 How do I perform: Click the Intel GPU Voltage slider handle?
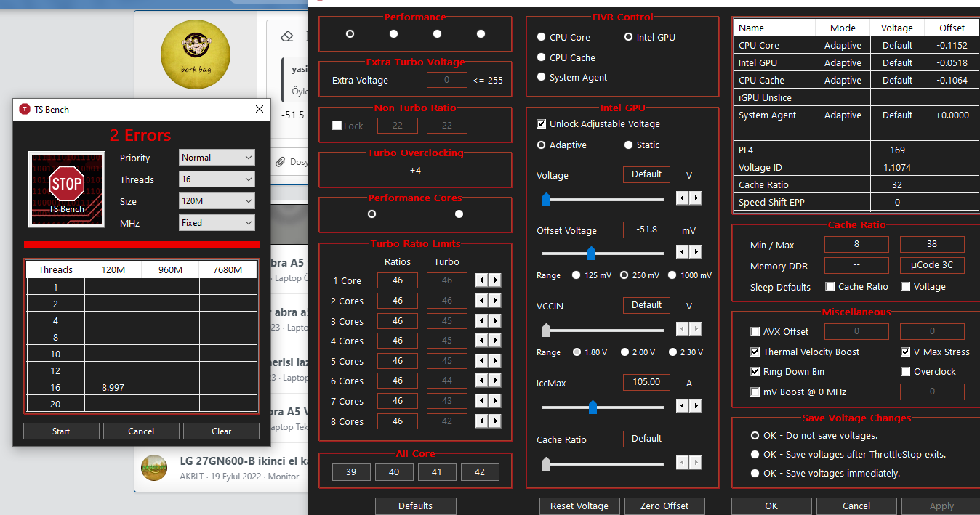point(546,200)
